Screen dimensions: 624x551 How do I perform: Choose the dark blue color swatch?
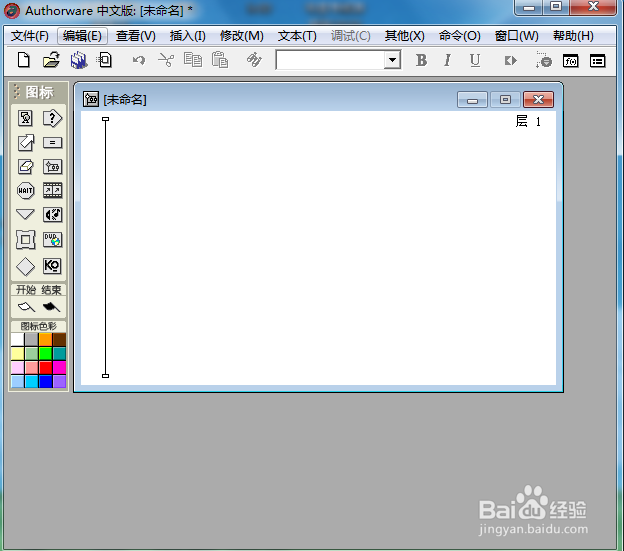tap(45, 381)
